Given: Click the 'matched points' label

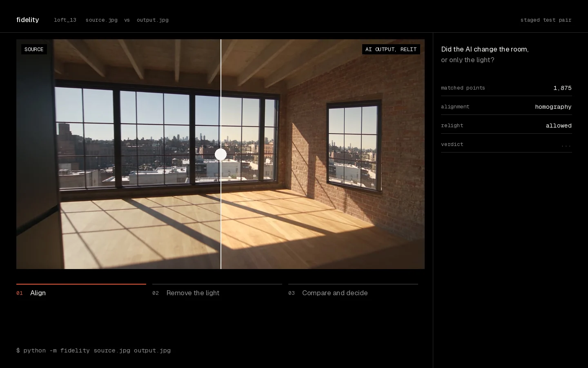Looking at the screenshot, I should (x=463, y=88).
